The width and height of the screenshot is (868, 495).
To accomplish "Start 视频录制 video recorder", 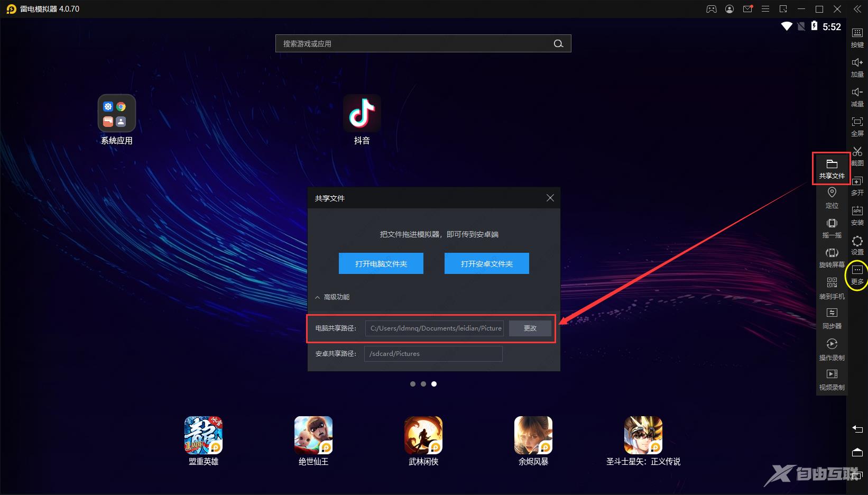I will pos(832,380).
